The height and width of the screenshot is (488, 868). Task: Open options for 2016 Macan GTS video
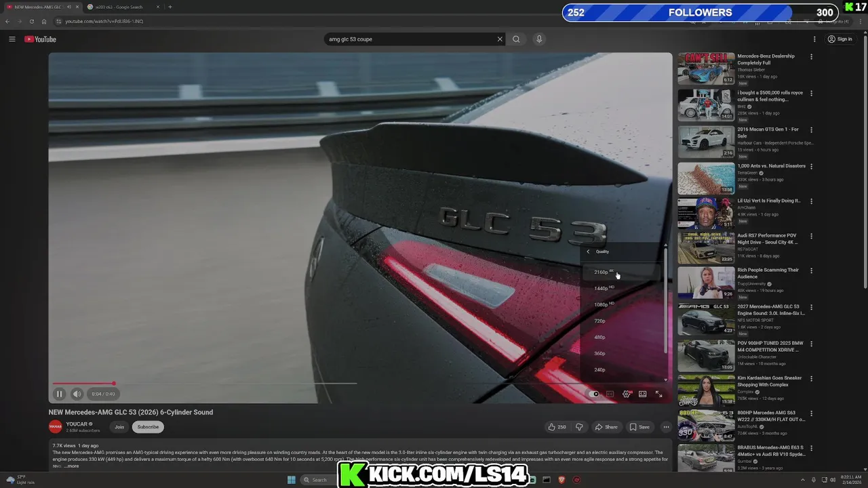pos(811,131)
